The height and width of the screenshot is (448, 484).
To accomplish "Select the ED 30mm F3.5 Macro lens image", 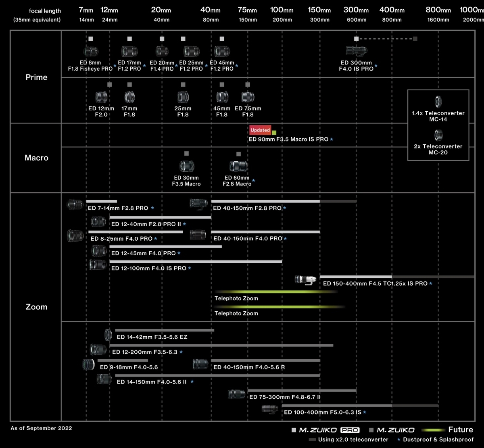I will [x=186, y=167].
